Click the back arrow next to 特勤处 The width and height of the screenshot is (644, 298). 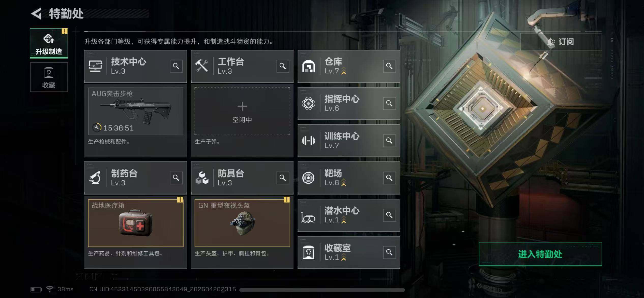(36, 13)
